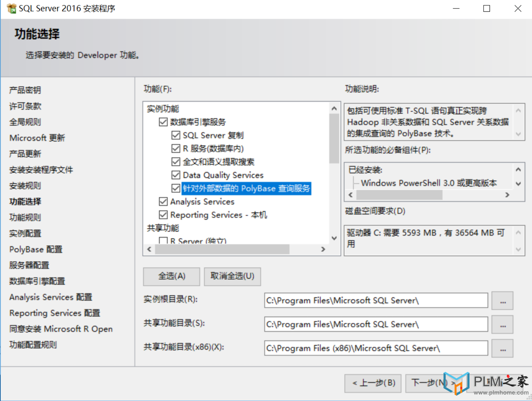The height and width of the screenshot is (401, 532).
Task: Click the 取消全选(U) button
Action: click(x=232, y=276)
